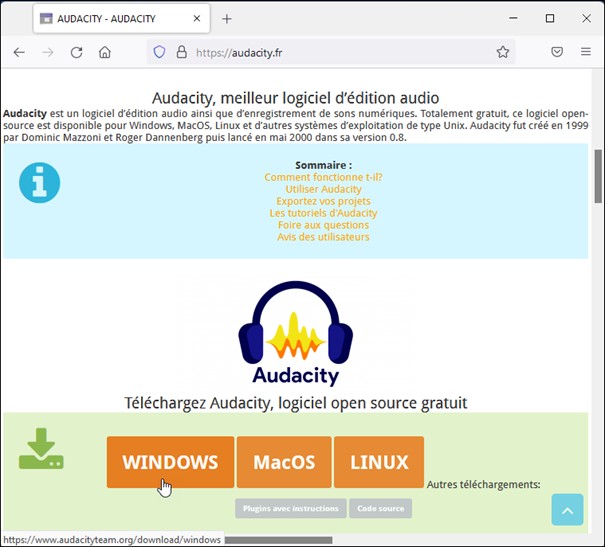Screen dimensions: 605x547
Task: Choose the LINUX download button
Action: (379, 462)
